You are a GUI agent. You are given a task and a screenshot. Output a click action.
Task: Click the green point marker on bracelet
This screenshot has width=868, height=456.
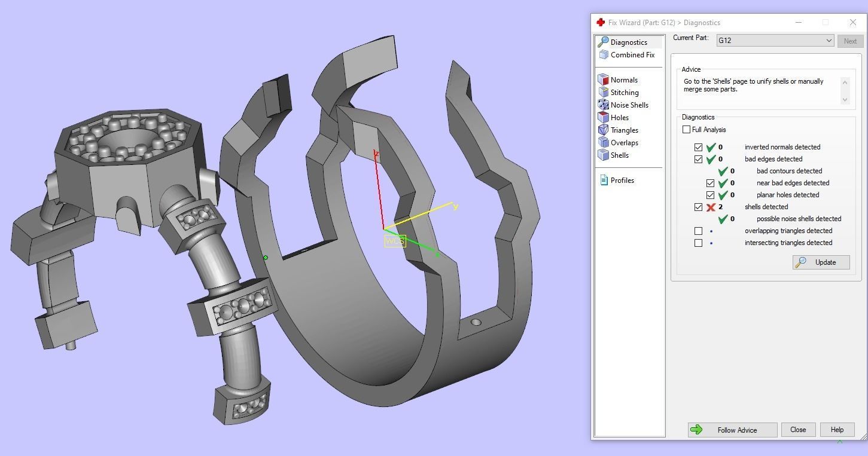click(x=265, y=258)
